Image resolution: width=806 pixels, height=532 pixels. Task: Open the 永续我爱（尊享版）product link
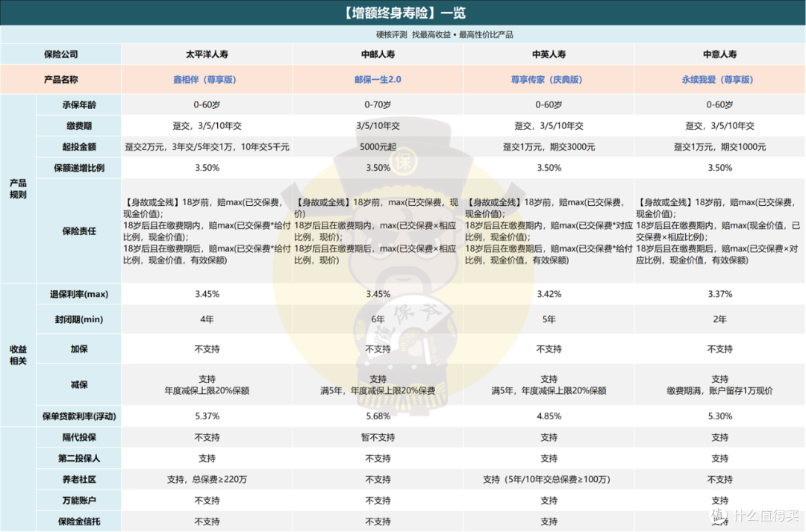[718, 80]
